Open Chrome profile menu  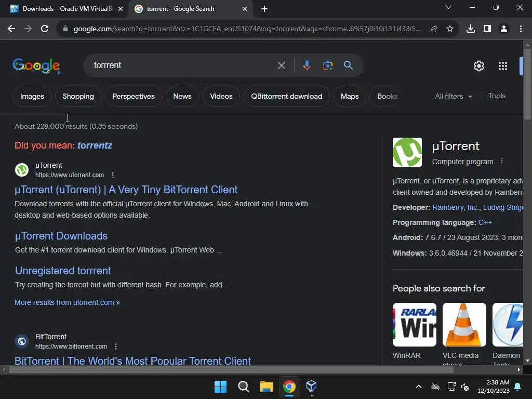(504, 29)
